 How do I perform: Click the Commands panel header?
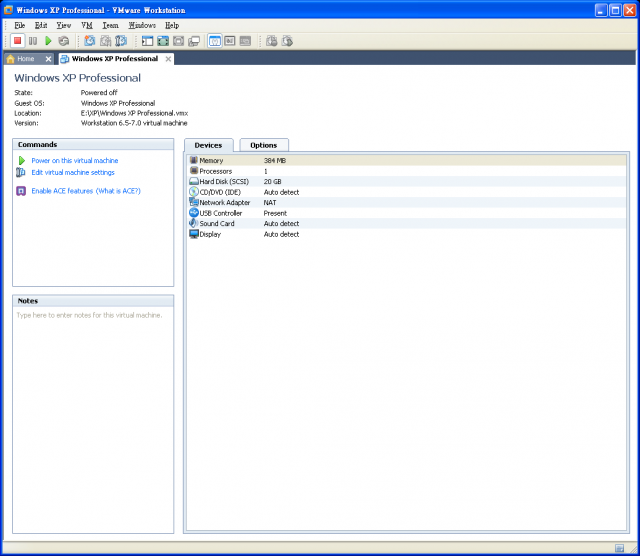click(93, 145)
